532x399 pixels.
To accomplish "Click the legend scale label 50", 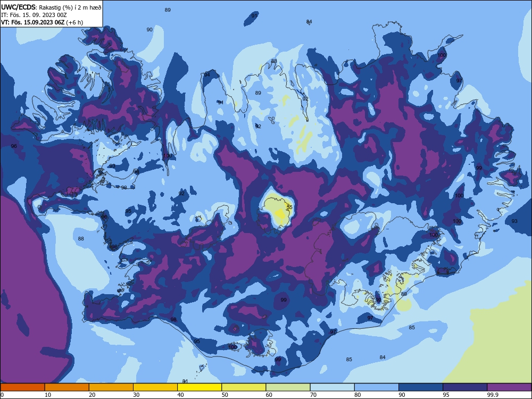I will 225,395.
